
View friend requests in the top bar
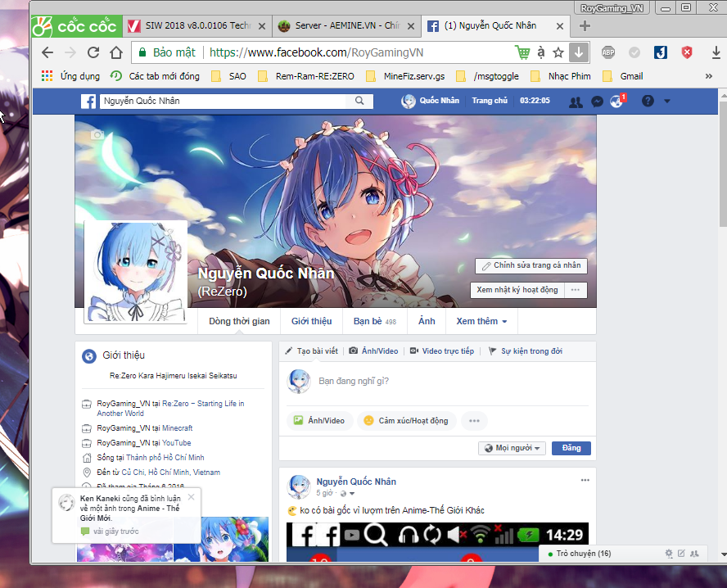click(575, 101)
